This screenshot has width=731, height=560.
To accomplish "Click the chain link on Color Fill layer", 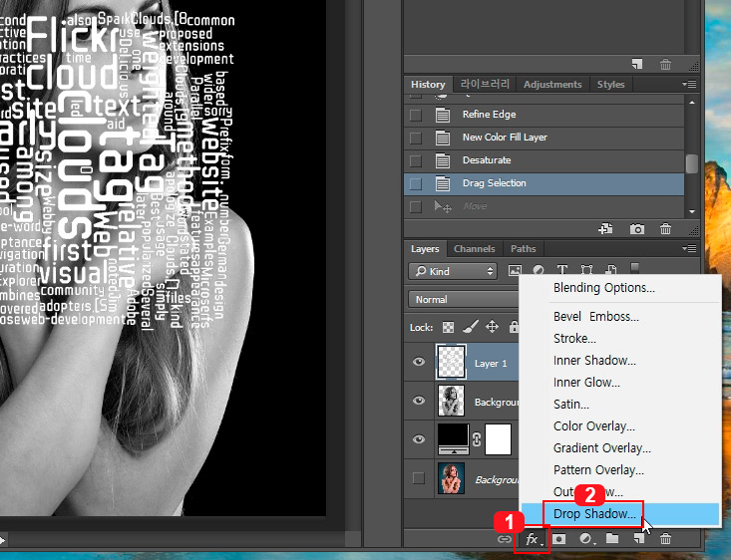I will tap(477, 439).
